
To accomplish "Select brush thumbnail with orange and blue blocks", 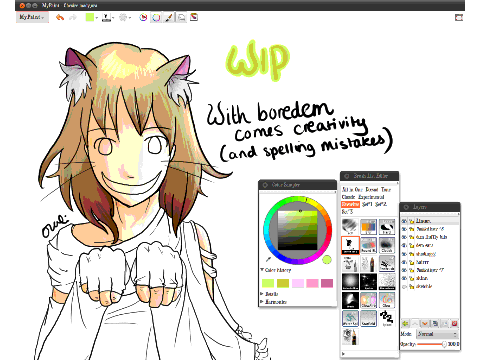I will (368, 227).
